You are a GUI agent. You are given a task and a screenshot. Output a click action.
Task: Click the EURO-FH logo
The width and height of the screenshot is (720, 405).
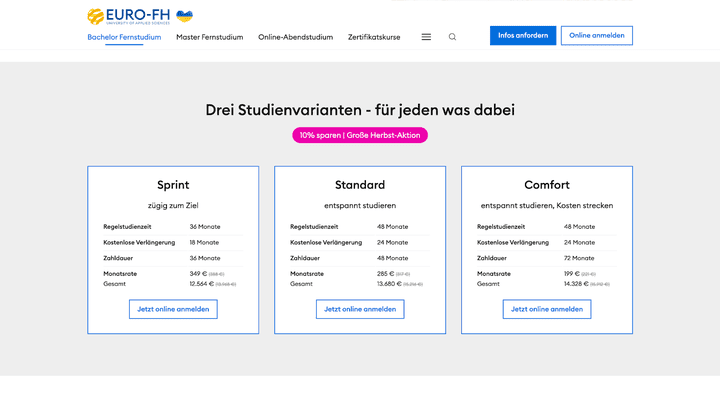coord(129,16)
